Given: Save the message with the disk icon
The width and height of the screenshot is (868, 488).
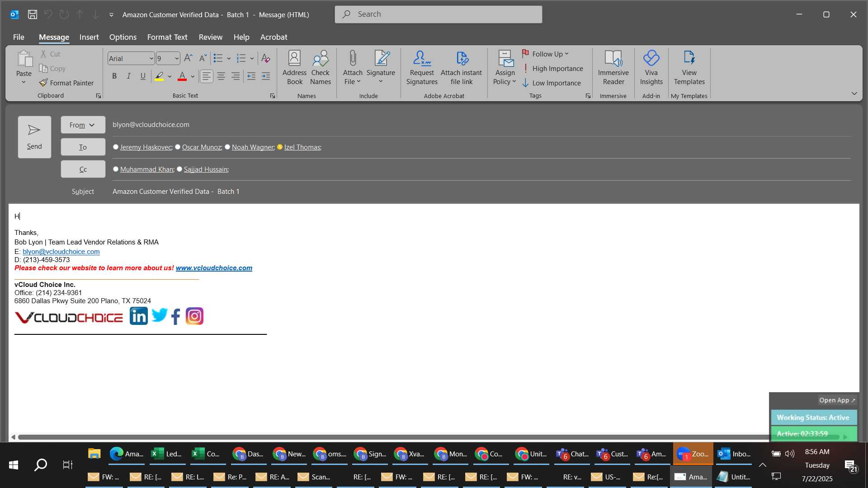Looking at the screenshot, I should [33, 14].
